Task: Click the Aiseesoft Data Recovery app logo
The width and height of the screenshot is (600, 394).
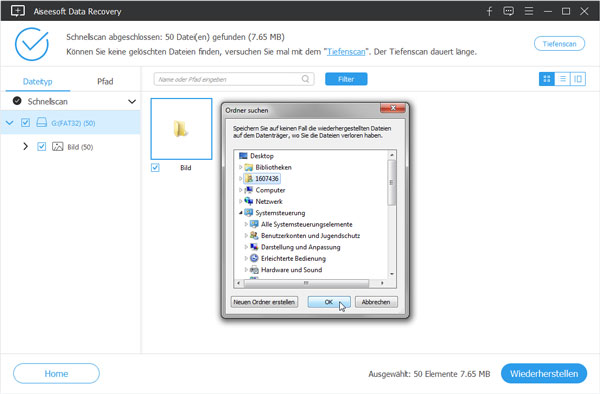Action: (18, 11)
